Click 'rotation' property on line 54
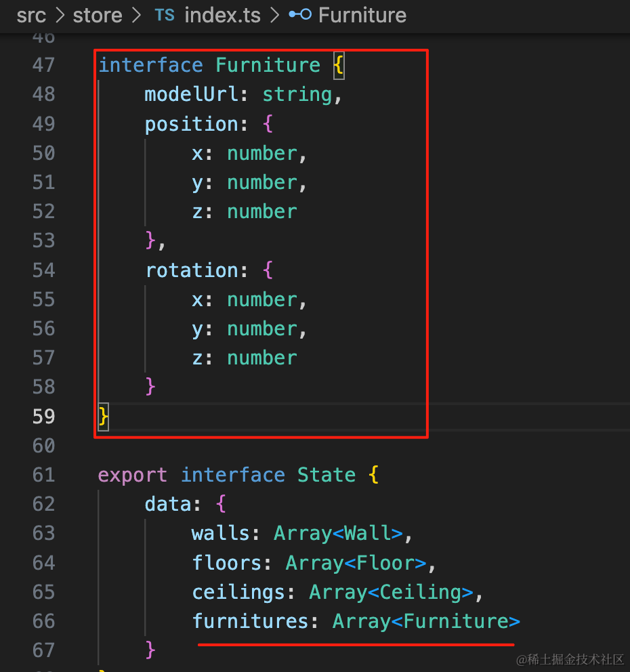The image size is (630, 672). pos(192,270)
